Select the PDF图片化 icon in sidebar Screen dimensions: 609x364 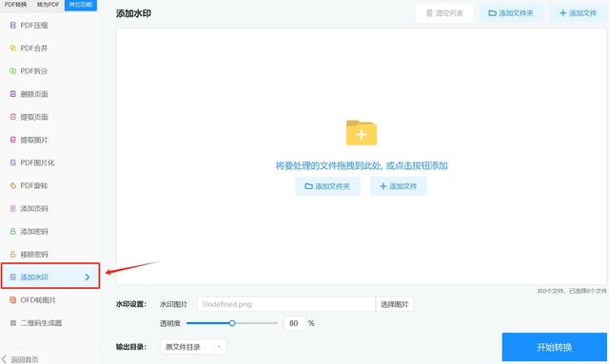click(12, 163)
